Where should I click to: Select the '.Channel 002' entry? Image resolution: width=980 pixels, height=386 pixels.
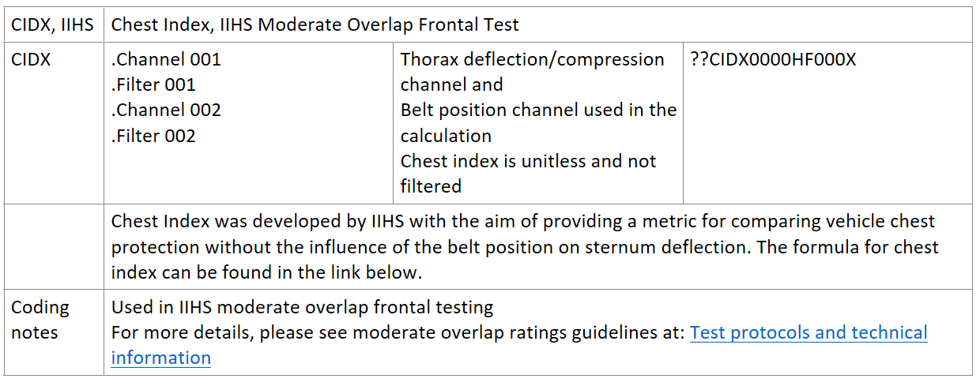[166, 110]
